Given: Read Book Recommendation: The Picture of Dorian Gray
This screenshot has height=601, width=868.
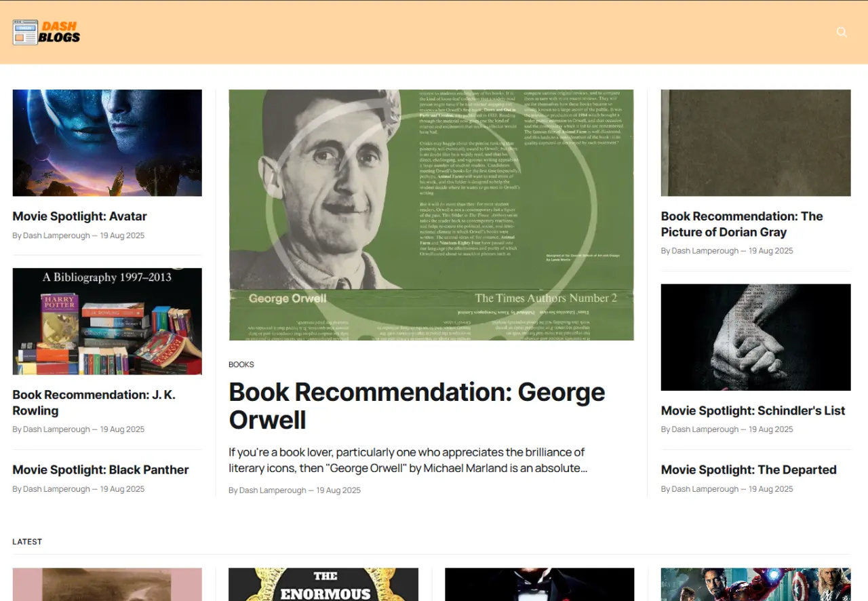Looking at the screenshot, I should click(x=742, y=224).
